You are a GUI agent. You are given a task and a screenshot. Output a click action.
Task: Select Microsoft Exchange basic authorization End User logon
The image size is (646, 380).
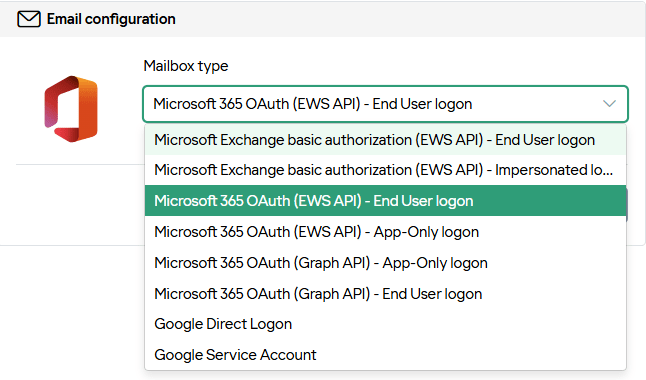385,140
